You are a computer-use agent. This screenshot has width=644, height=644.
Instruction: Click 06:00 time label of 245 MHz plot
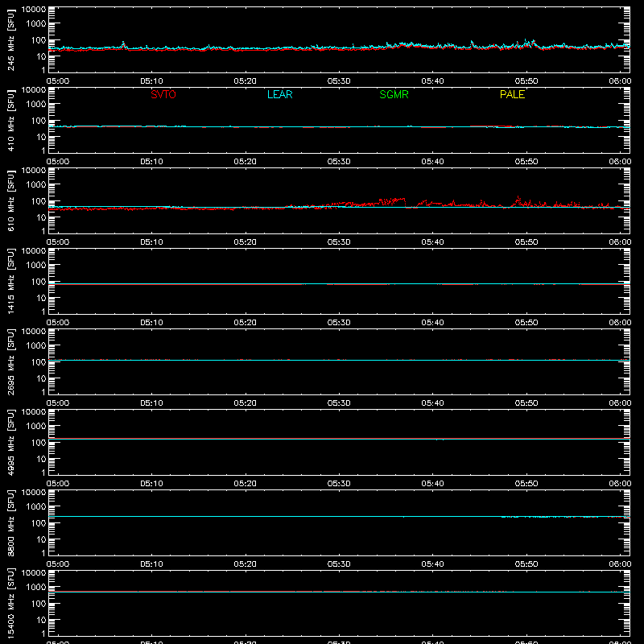click(x=620, y=81)
